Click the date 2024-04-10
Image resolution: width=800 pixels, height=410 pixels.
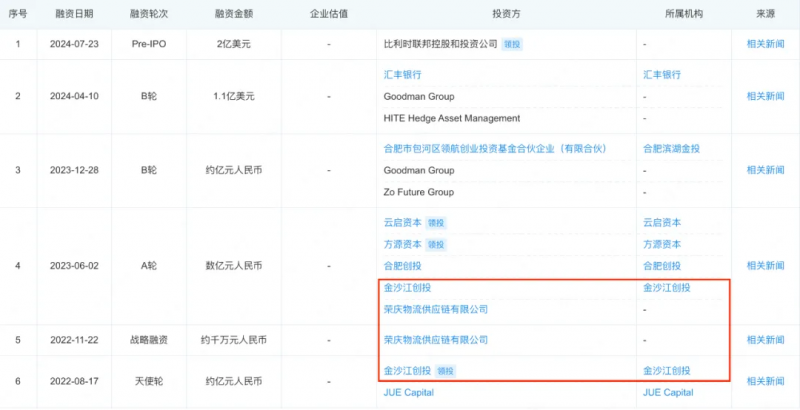tap(74, 96)
